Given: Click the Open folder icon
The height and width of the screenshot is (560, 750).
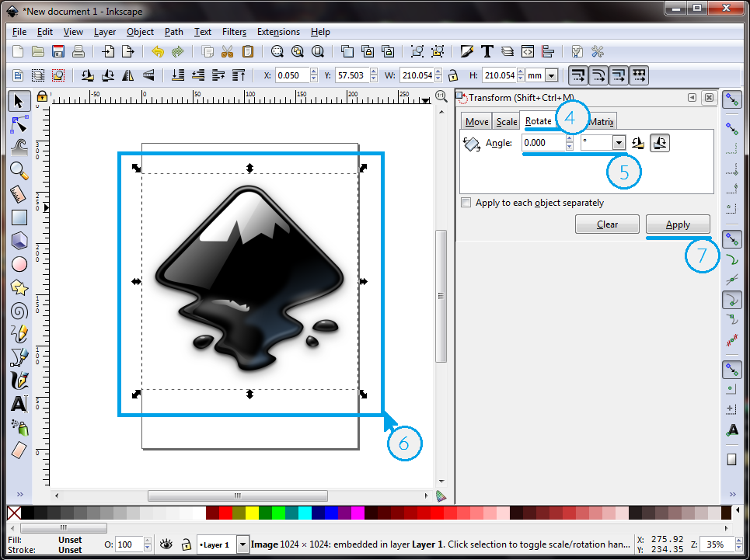Looking at the screenshot, I should tap(38, 51).
